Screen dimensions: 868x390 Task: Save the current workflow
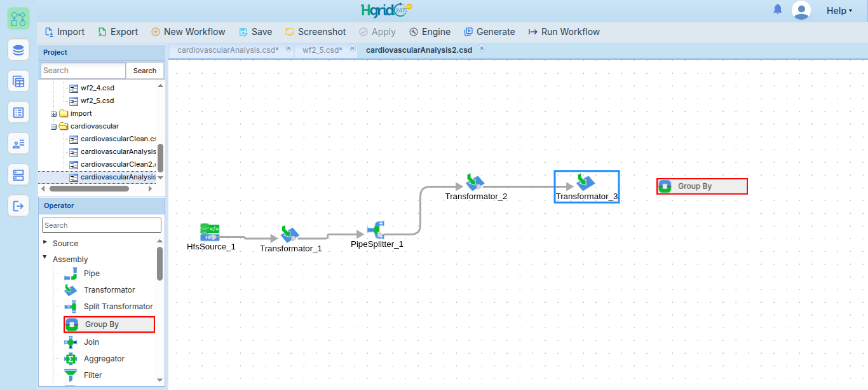pyautogui.click(x=255, y=32)
